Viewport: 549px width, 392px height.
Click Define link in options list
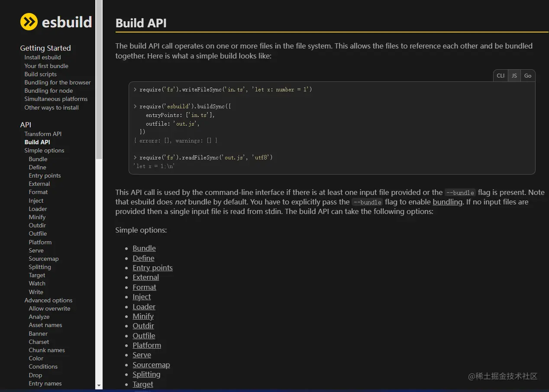pyautogui.click(x=143, y=258)
